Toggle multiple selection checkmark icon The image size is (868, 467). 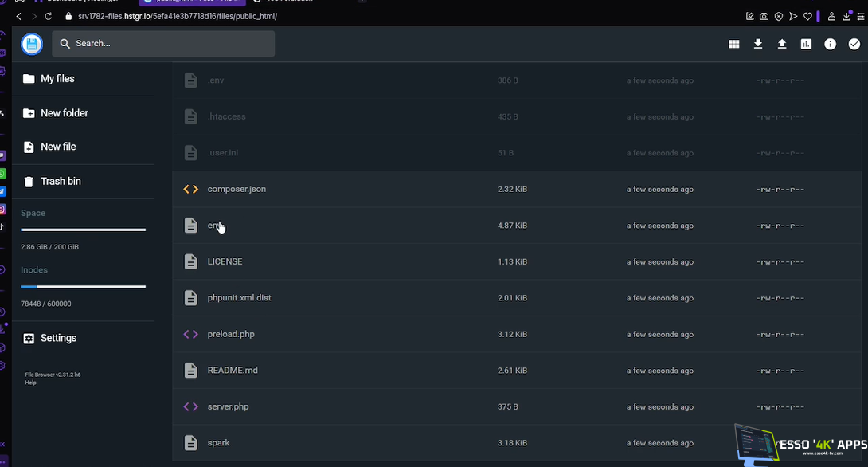(854, 44)
